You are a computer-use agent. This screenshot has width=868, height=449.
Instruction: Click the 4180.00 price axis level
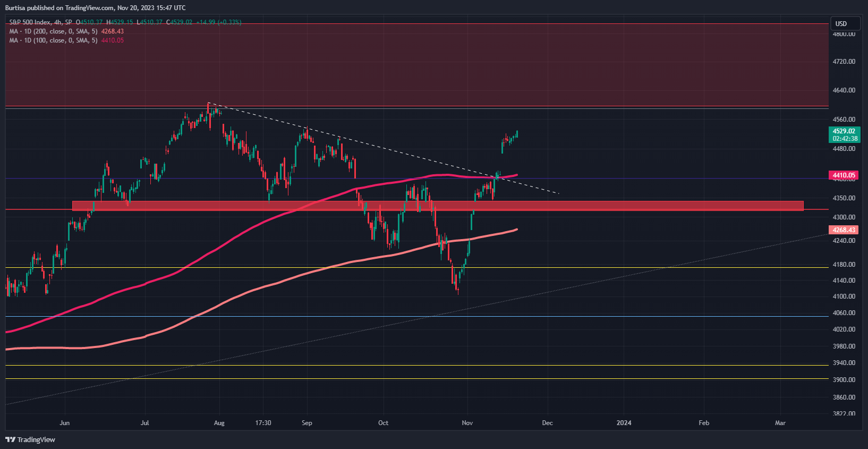tap(844, 265)
